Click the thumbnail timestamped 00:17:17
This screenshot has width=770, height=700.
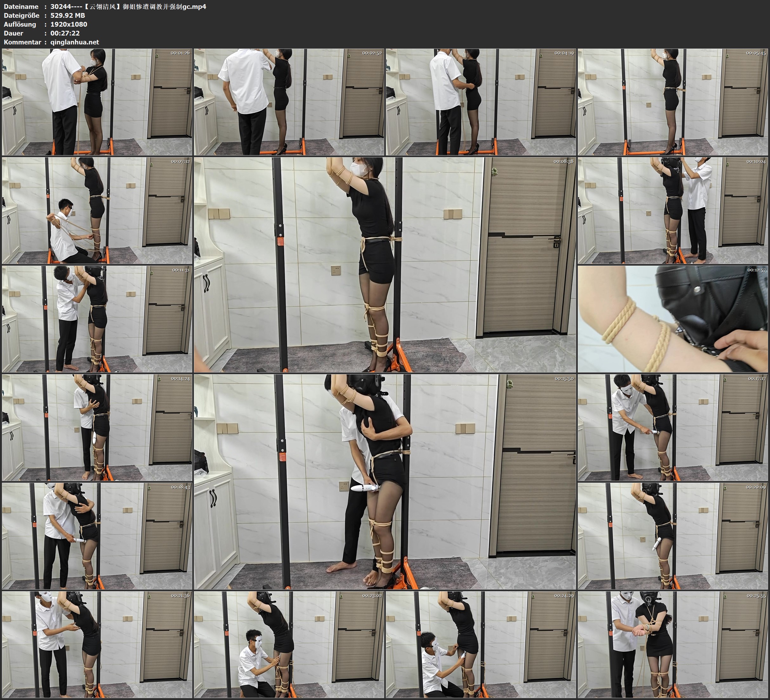click(x=673, y=427)
